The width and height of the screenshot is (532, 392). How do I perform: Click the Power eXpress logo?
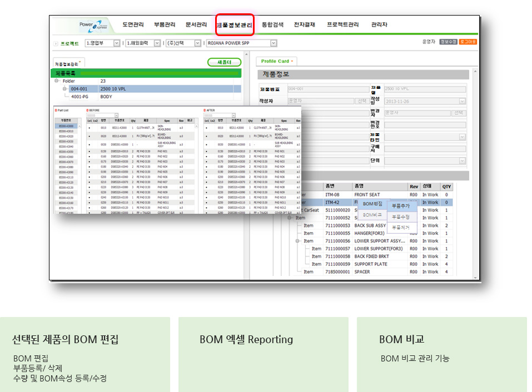pyautogui.click(x=92, y=26)
